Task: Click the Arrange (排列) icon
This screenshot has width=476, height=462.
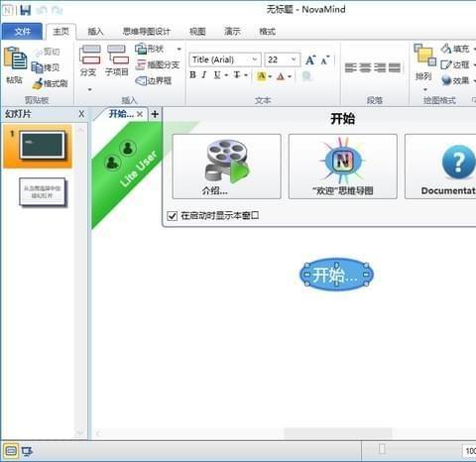Action: pos(424,55)
